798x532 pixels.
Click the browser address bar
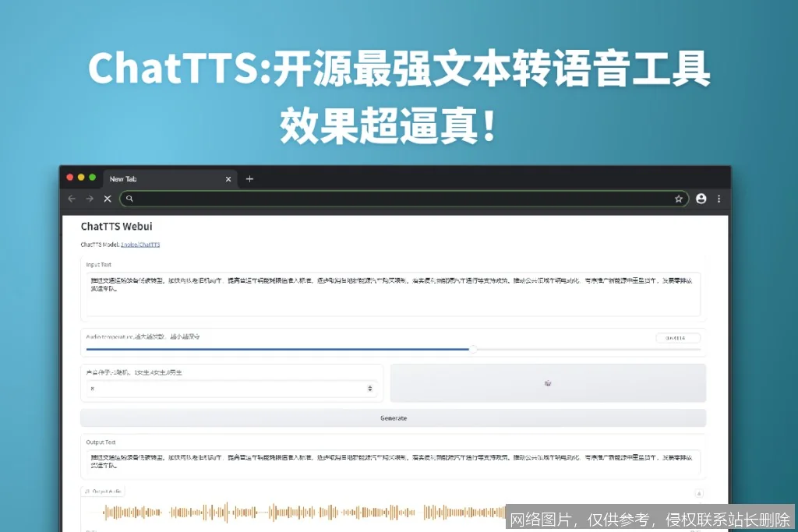pos(404,199)
